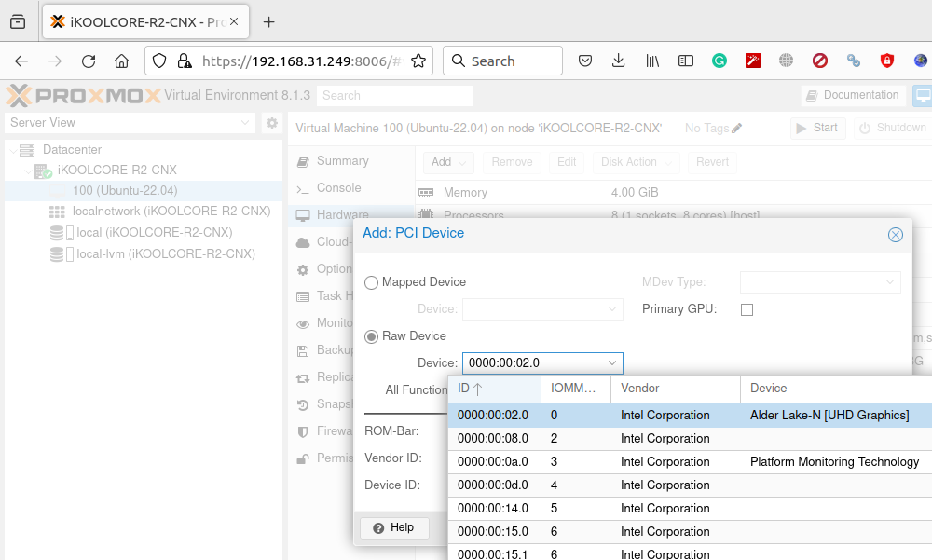Click the site security lock icon
The width and height of the screenshot is (932, 560).
click(185, 61)
